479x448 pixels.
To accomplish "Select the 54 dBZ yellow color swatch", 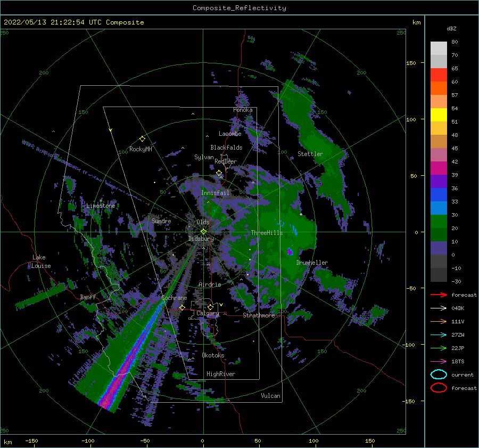I will click(439, 115).
